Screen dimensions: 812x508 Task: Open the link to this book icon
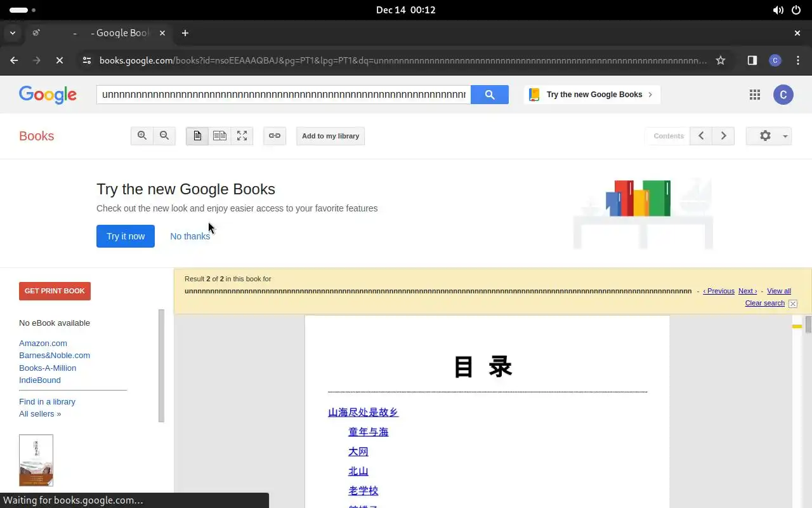coord(275,136)
